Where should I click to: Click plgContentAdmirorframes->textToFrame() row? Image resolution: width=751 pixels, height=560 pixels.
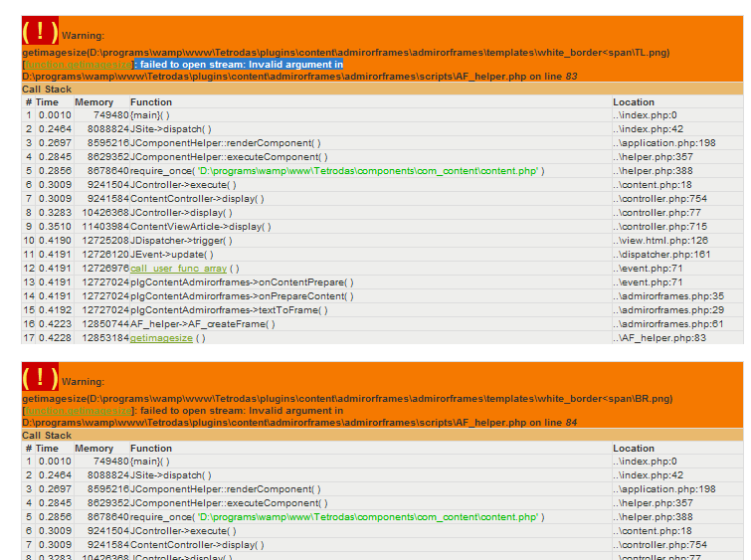pyautogui.click(x=229, y=310)
